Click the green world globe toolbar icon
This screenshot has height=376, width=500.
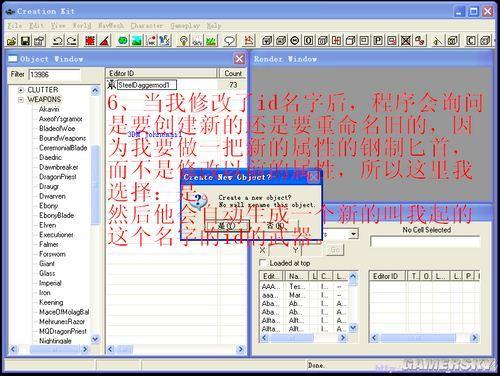tap(123, 41)
